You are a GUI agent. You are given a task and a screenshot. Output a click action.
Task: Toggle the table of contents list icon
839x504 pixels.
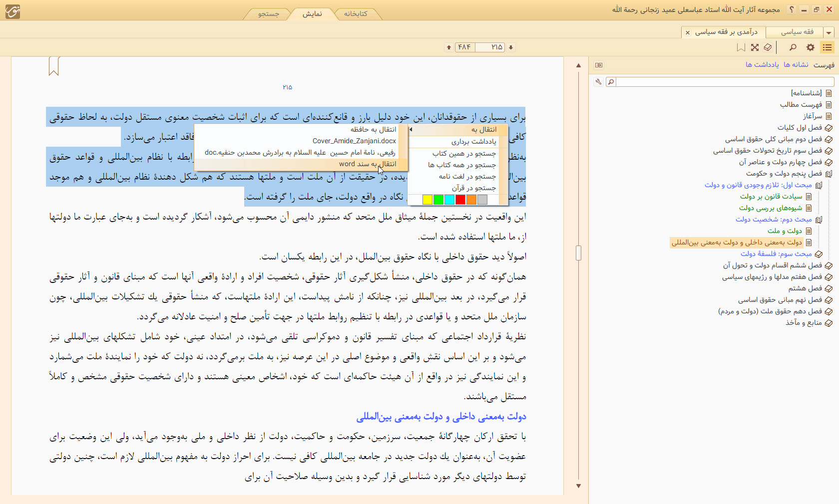point(828,47)
